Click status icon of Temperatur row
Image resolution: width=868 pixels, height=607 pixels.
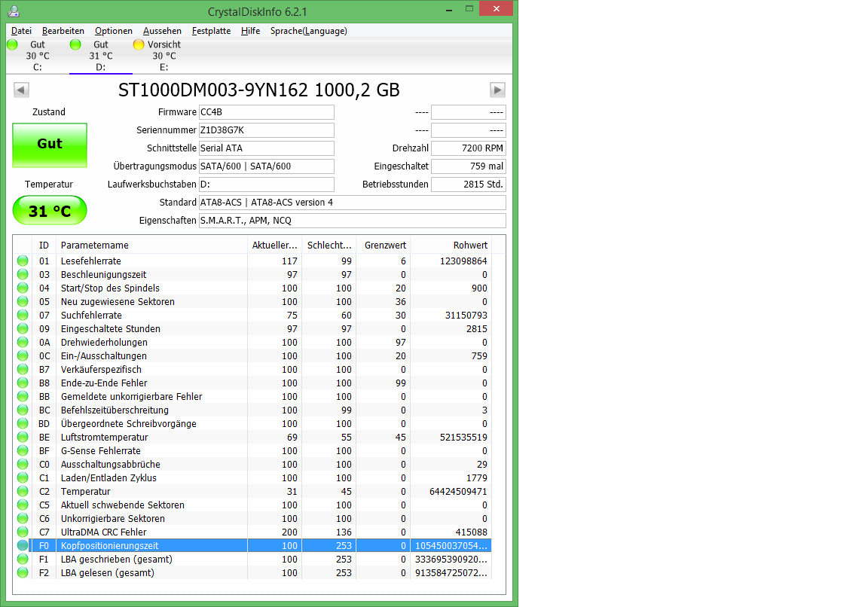(23, 491)
